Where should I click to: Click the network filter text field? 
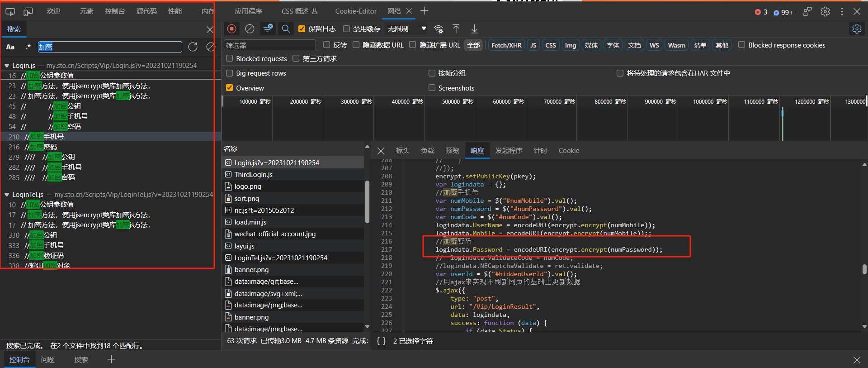[x=270, y=45]
